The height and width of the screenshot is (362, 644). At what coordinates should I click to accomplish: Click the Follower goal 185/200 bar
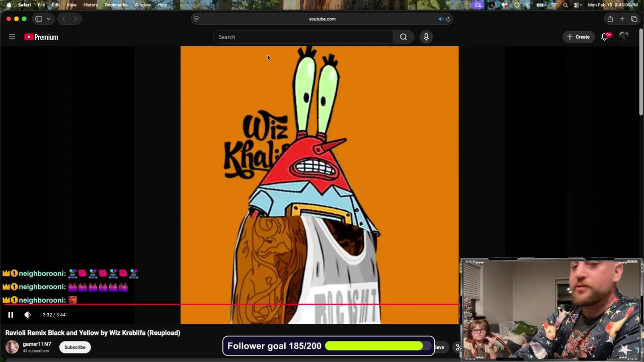(x=328, y=346)
